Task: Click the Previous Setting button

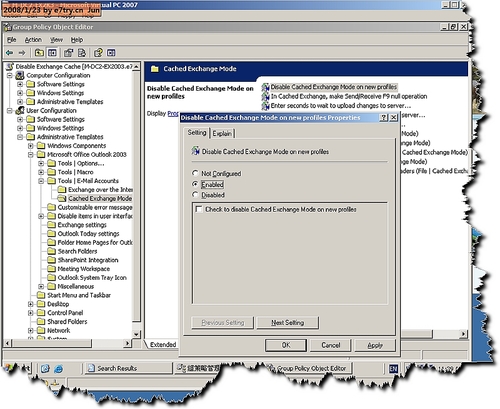Action: tap(223, 323)
